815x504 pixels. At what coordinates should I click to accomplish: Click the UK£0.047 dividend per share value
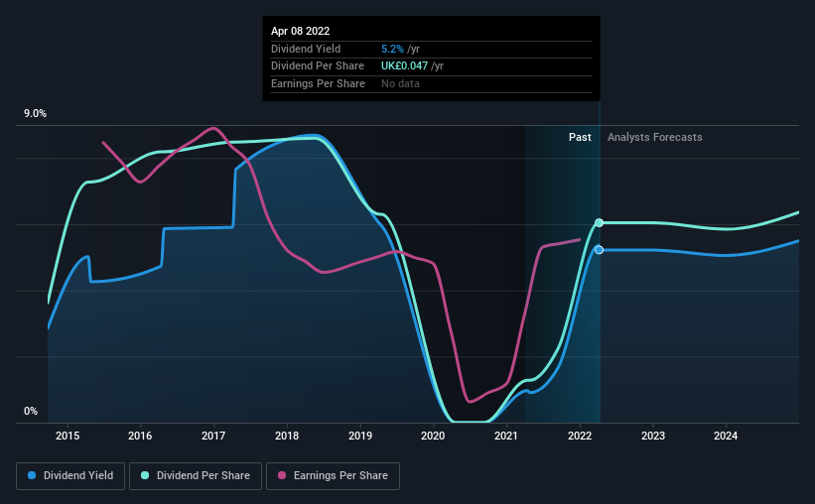point(404,66)
